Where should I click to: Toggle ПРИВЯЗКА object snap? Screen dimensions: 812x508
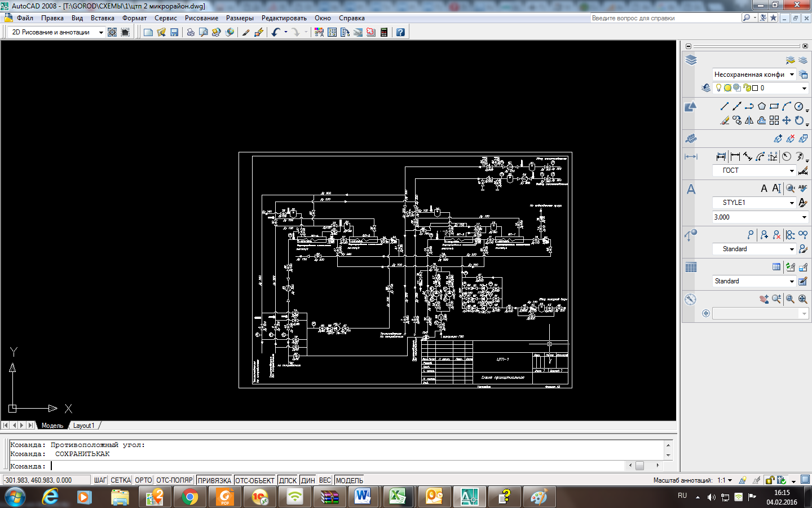pyautogui.click(x=214, y=480)
